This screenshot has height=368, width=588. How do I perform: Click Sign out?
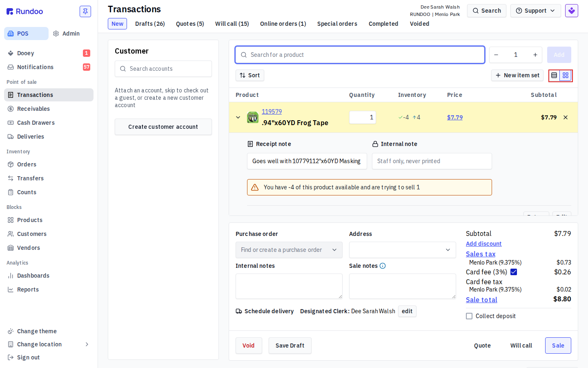click(x=49, y=357)
